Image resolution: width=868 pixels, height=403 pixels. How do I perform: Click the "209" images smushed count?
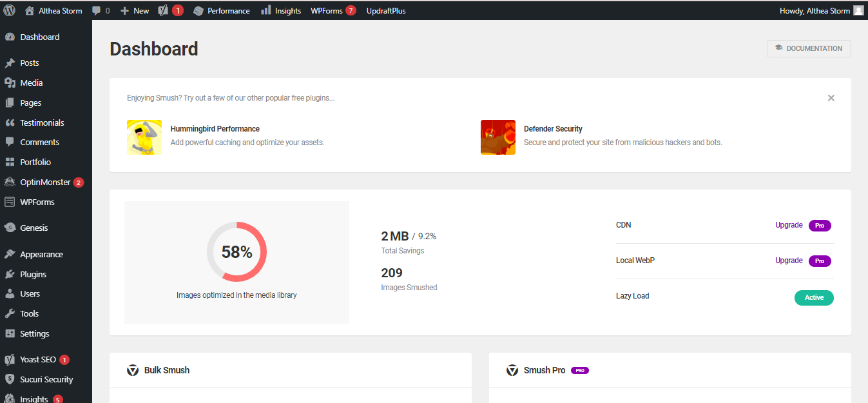pyautogui.click(x=393, y=273)
